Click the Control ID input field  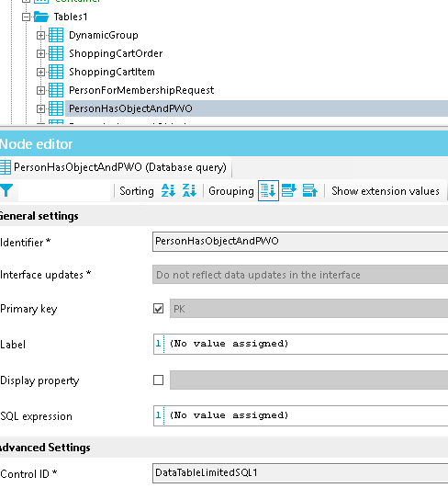click(x=300, y=473)
